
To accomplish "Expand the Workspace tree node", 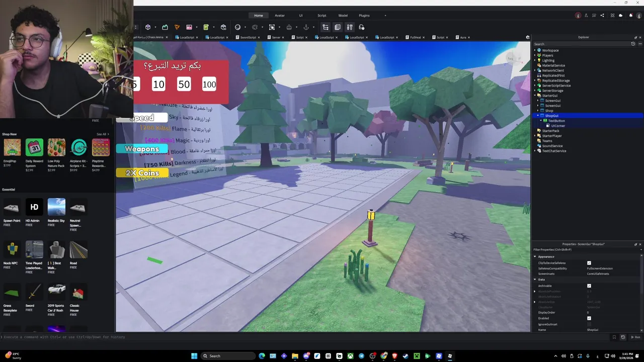I will [x=535, y=50].
